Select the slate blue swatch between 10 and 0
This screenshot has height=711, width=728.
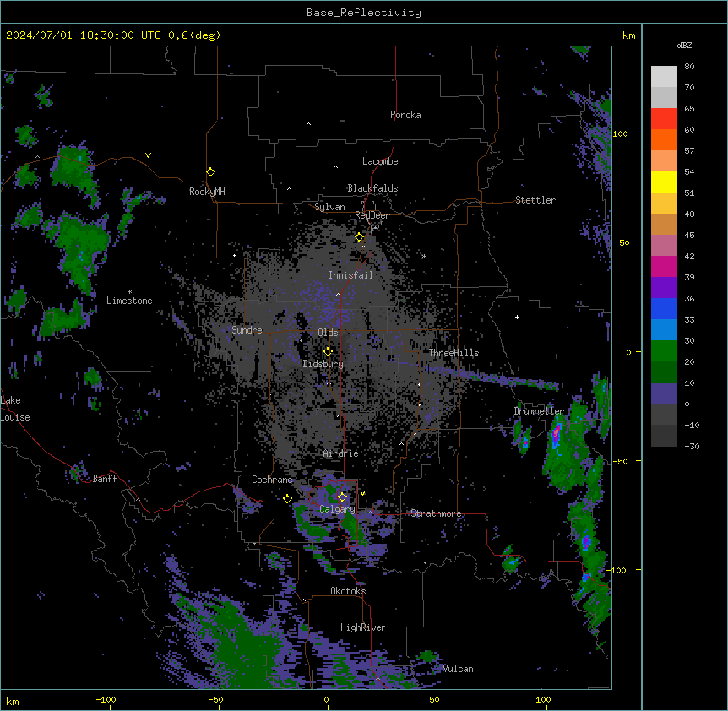pyautogui.click(x=664, y=393)
